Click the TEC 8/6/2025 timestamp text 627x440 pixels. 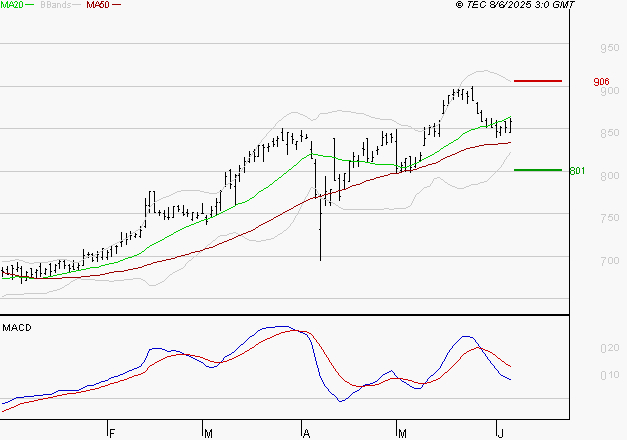pos(515,5)
